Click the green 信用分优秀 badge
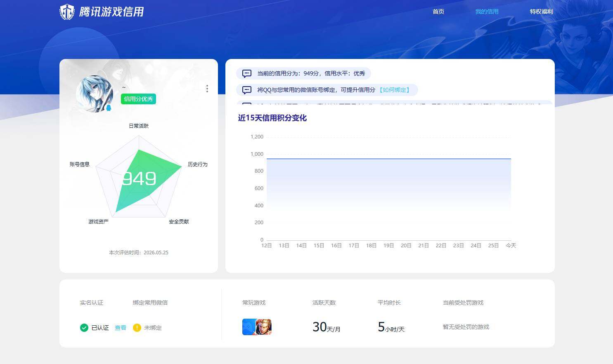The image size is (613, 364). tap(138, 99)
